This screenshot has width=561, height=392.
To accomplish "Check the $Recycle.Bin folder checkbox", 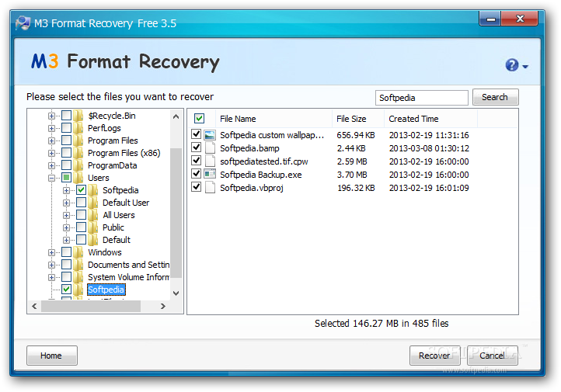I will [x=66, y=116].
